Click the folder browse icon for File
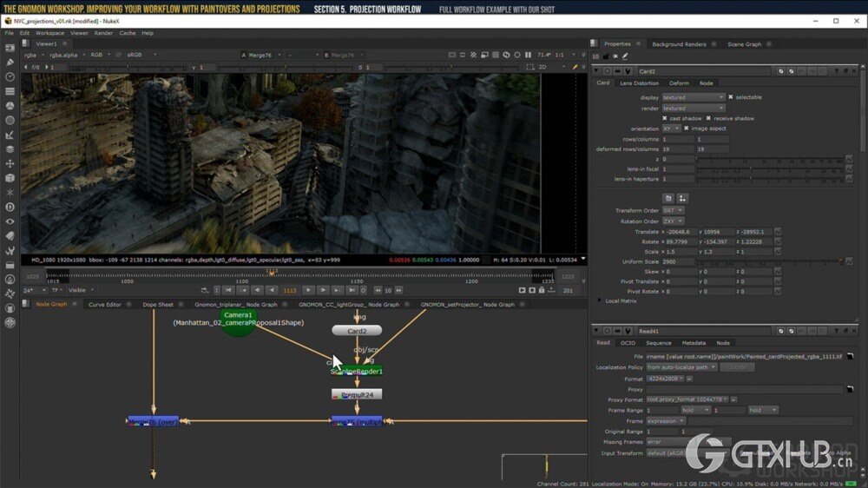The height and width of the screenshot is (488, 868). (x=851, y=357)
